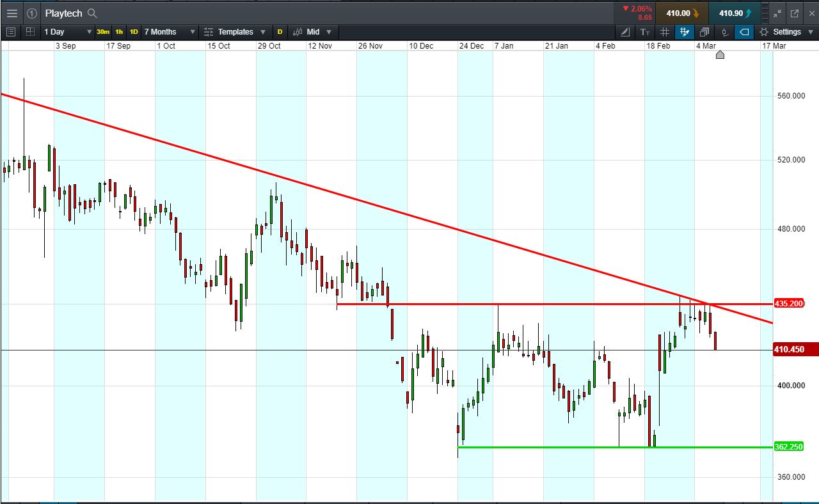Toggle the price label tag icon
The image size is (819, 504).
744,31
